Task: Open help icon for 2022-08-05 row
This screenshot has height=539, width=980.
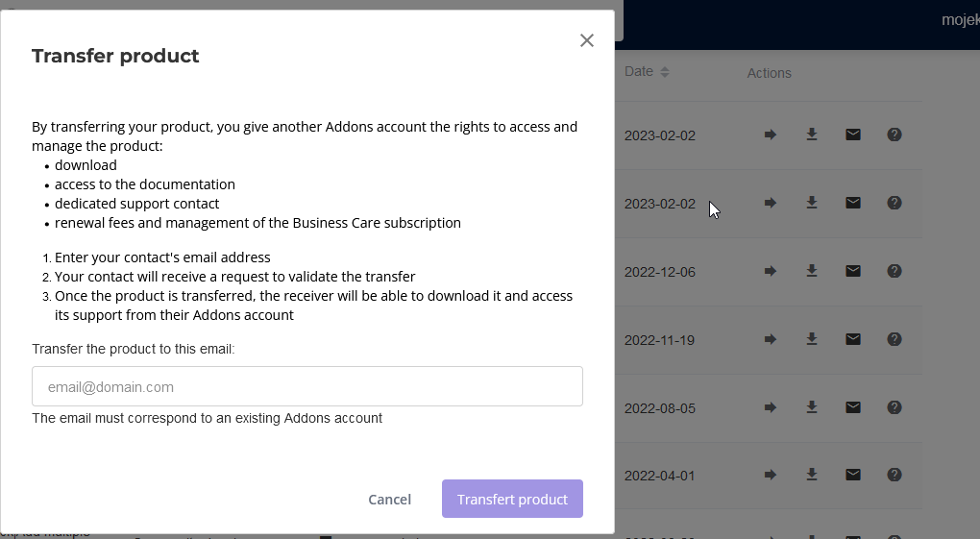Action: pos(894,407)
